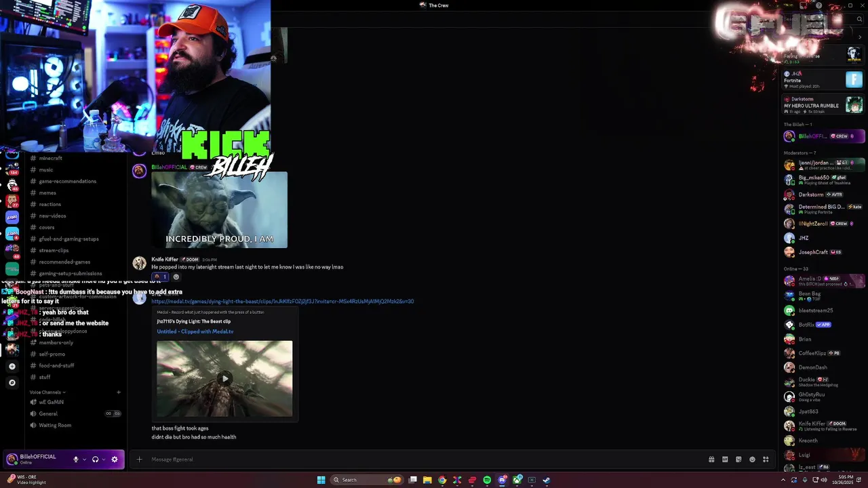
Task: Open the gift icon in message bar
Action: click(711, 460)
